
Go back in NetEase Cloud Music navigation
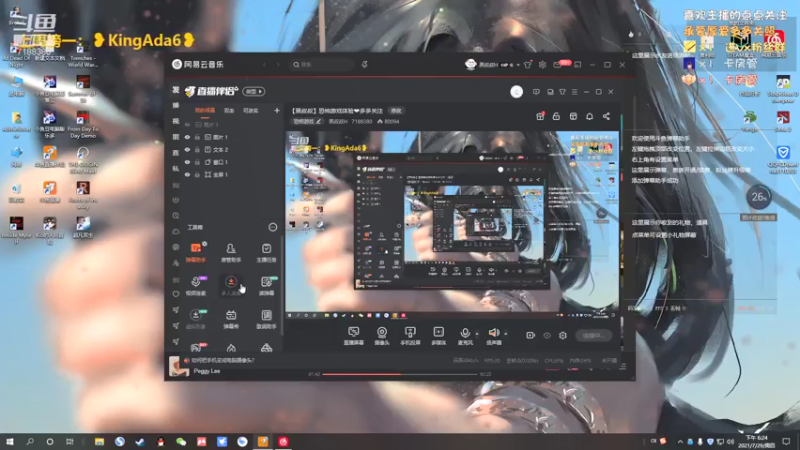pyautogui.click(x=264, y=65)
